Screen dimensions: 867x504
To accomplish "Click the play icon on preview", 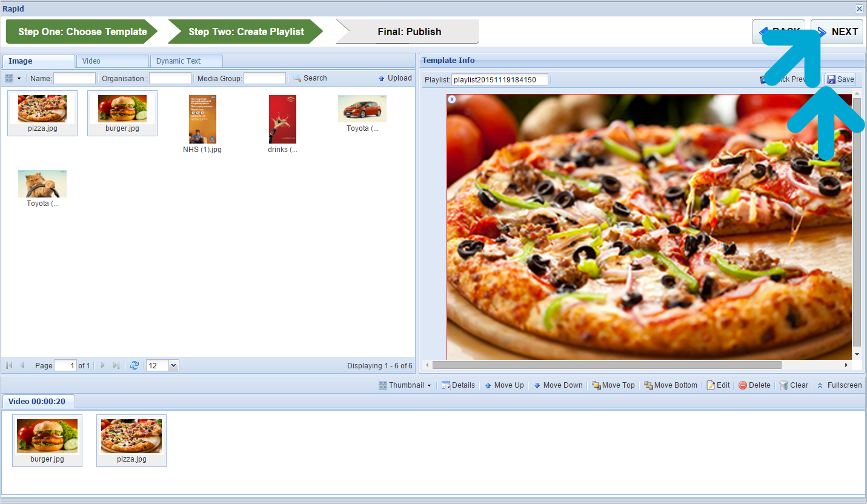I will 451,99.
